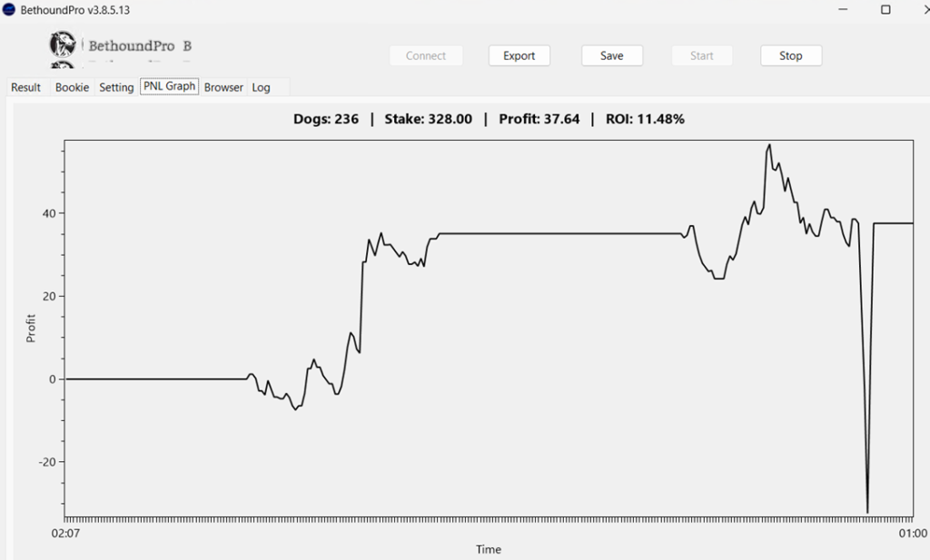Screen dimensions: 930x560
Task: Show the Log tab
Action: [262, 87]
